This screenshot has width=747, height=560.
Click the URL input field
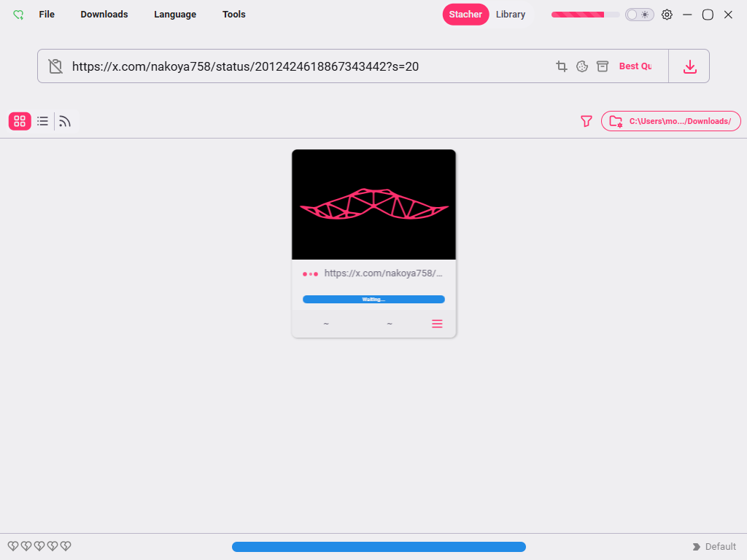306,66
